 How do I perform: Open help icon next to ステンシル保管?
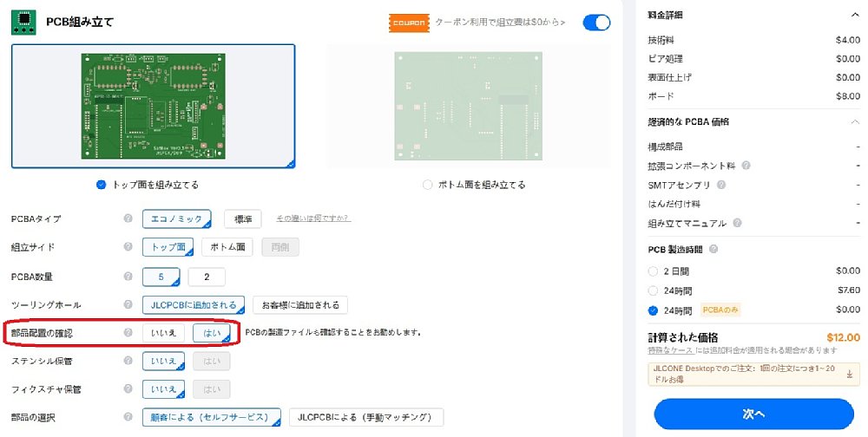[x=128, y=361]
